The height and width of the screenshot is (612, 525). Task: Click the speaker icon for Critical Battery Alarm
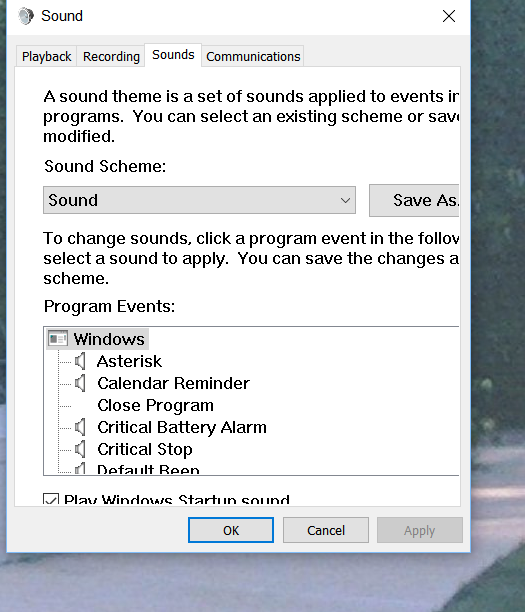pyautogui.click(x=80, y=427)
